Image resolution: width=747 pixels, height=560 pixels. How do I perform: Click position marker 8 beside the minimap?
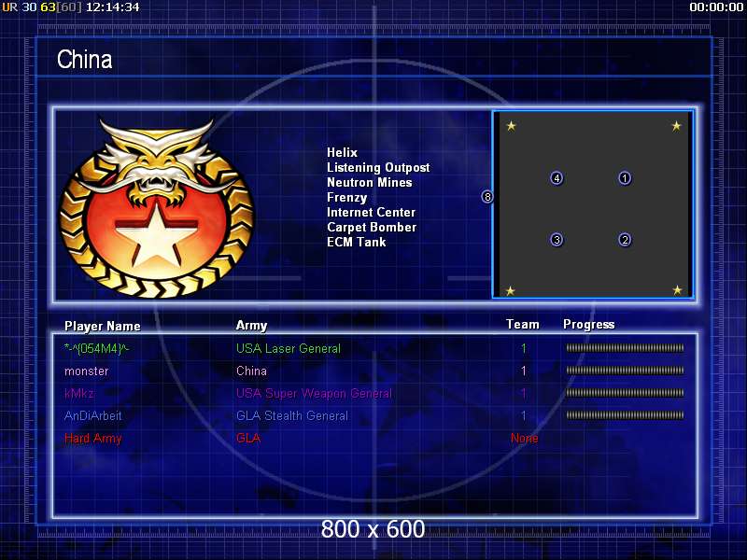coord(486,196)
